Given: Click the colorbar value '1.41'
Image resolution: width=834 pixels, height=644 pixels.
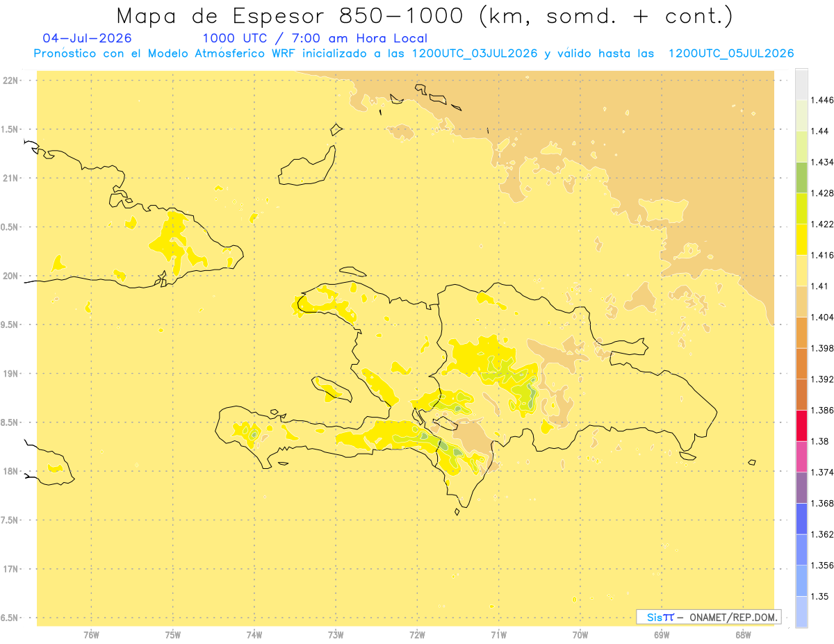Looking at the screenshot, I should click(x=819, y=286).
